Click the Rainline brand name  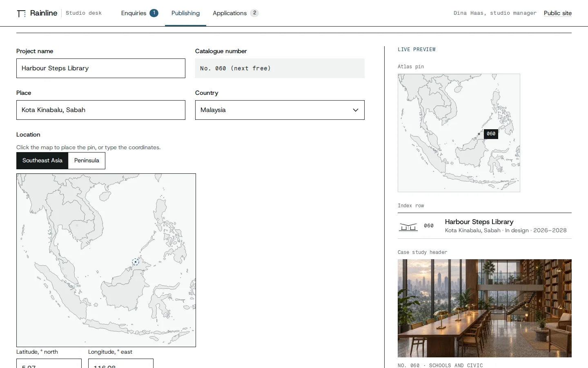coord(44,13)
